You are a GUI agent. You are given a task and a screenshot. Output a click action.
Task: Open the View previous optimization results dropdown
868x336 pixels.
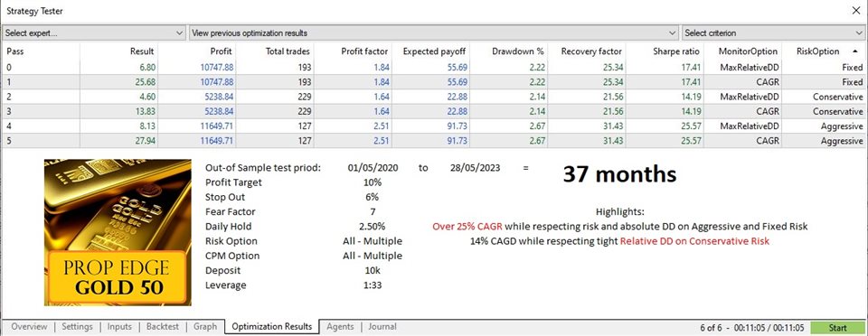click(x=435, y=33)
